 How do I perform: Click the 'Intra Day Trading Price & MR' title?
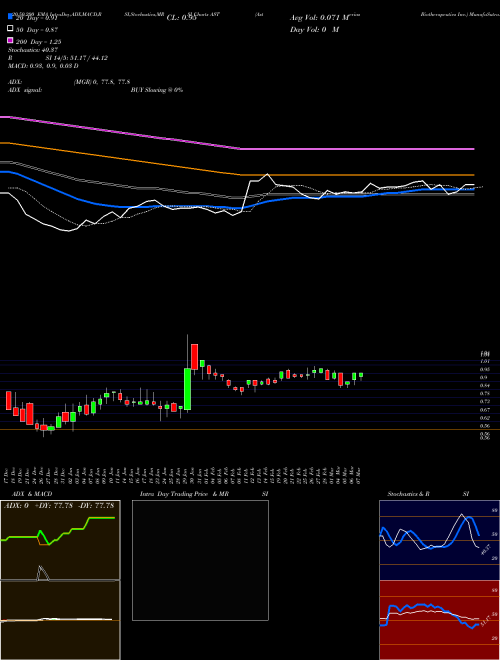[x=184, y=494]
